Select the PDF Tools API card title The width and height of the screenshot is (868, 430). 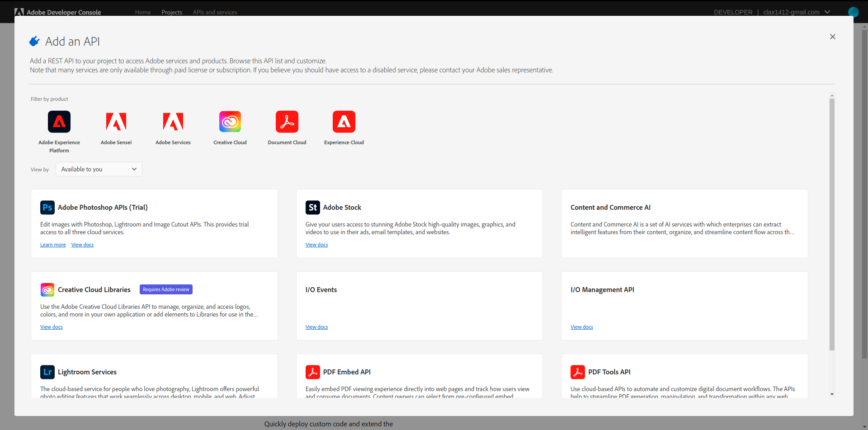[609, 372]
